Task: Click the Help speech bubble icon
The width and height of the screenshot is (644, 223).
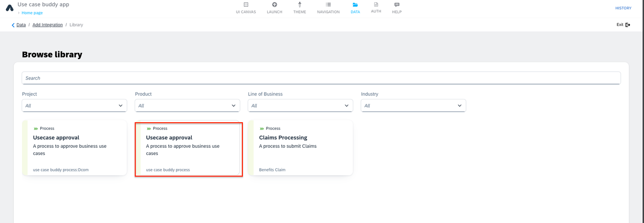Action: point(397,4)
